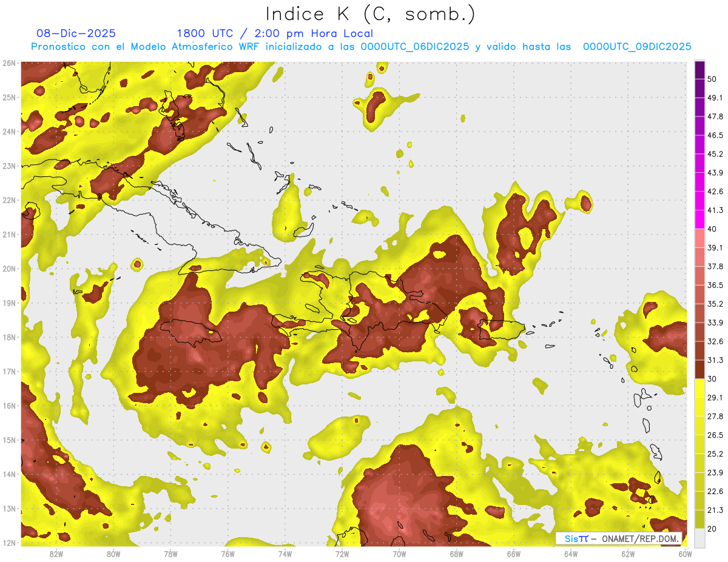Click the 20 value on the color scale
This screenshot has height=562, width=728.
point(713,529)
